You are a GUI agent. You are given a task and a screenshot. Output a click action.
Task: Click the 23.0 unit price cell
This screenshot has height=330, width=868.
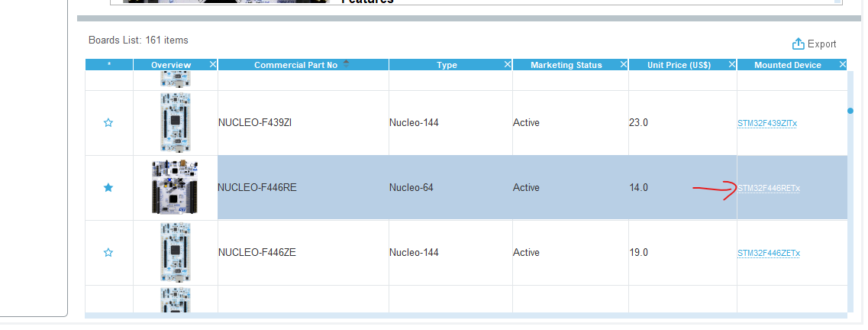[682, 123]
